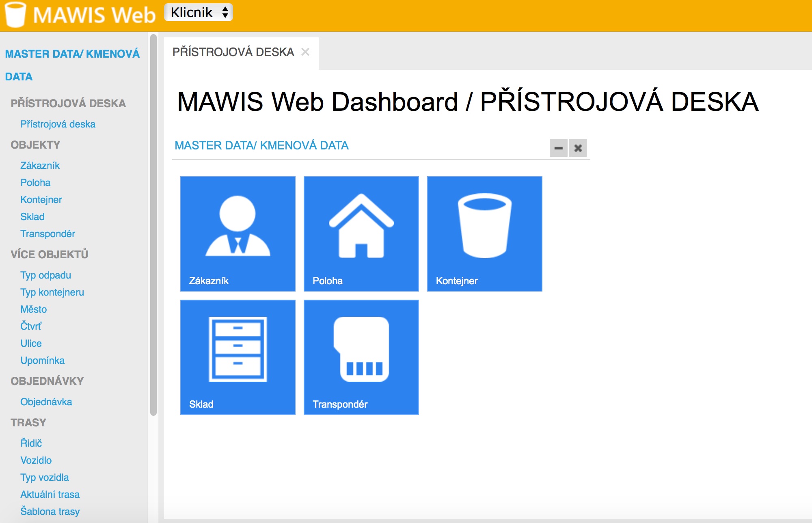Open the Typ vozidla link
This screenshot has width=812, height=523.
(x=45, y=478)
